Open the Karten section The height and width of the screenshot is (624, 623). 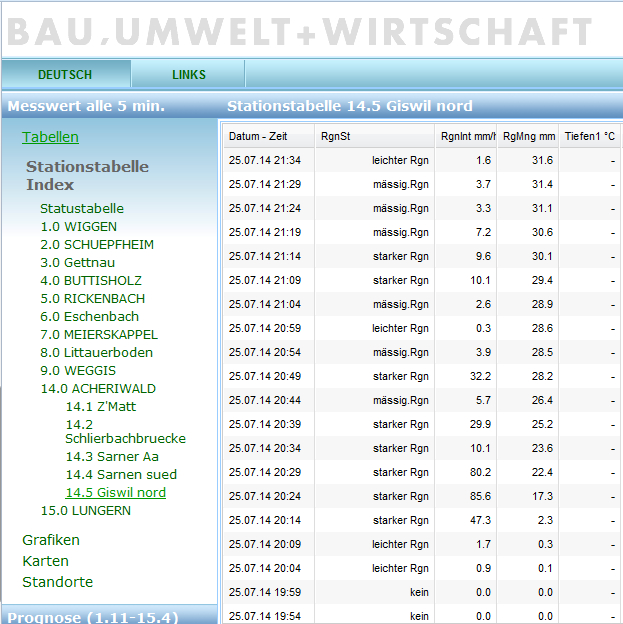coord(45,561)
